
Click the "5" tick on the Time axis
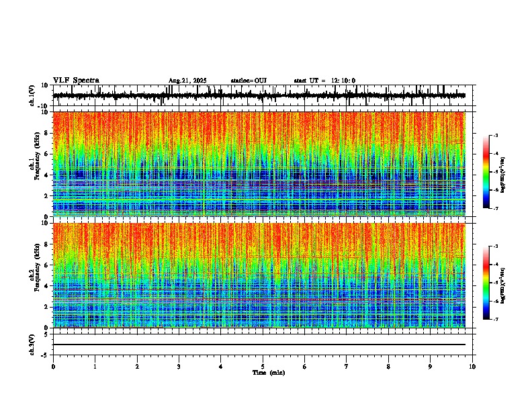click(263, 367)
